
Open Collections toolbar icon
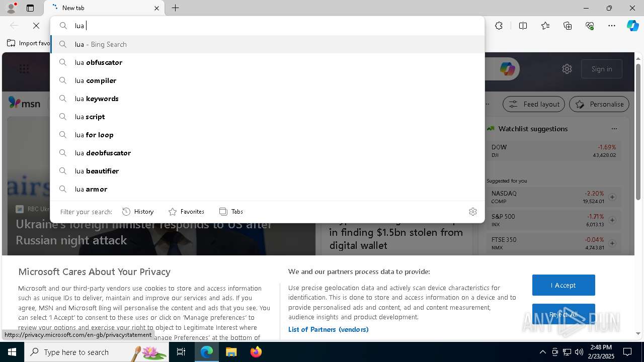tap(568, 26)
